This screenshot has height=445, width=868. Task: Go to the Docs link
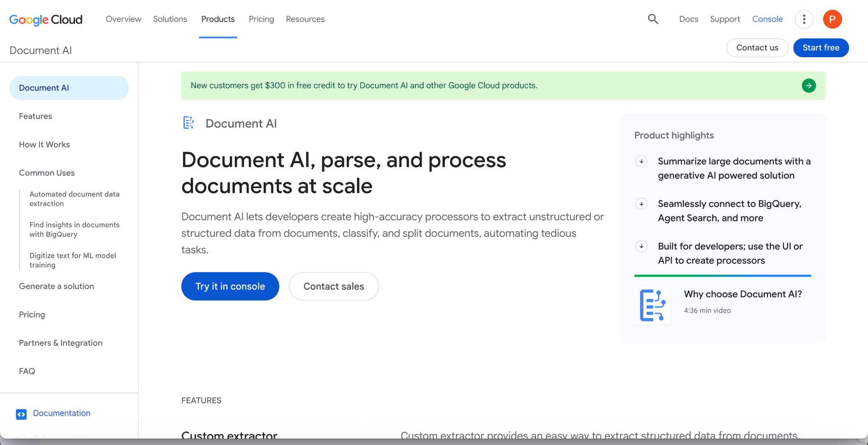(x=689, y=19)
